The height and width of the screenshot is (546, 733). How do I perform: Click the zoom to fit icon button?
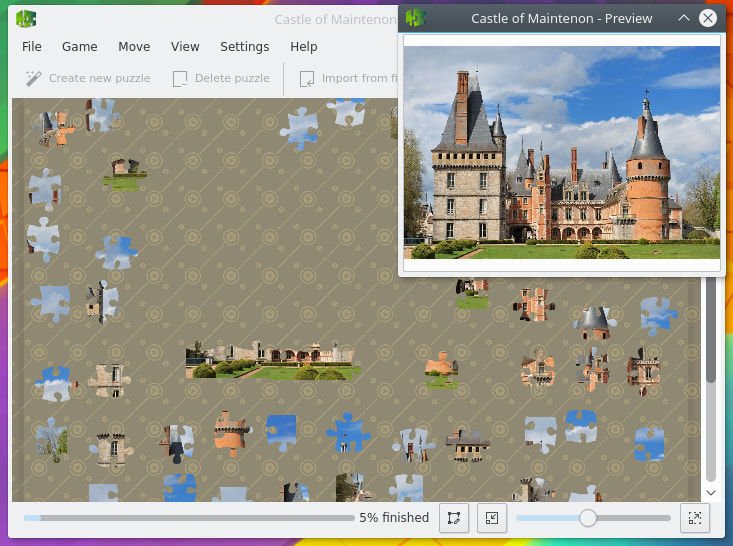(695, 517)
